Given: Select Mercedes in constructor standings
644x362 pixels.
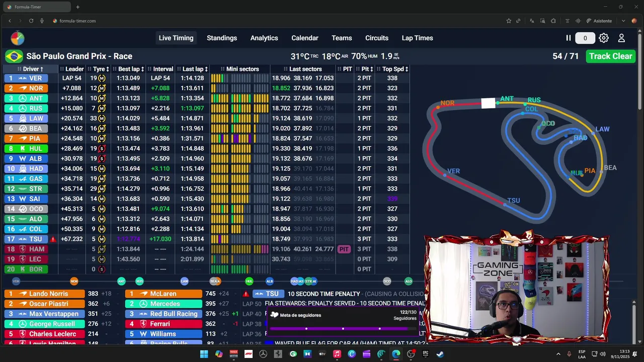Looking at the screenshot, I should point(164,304).
